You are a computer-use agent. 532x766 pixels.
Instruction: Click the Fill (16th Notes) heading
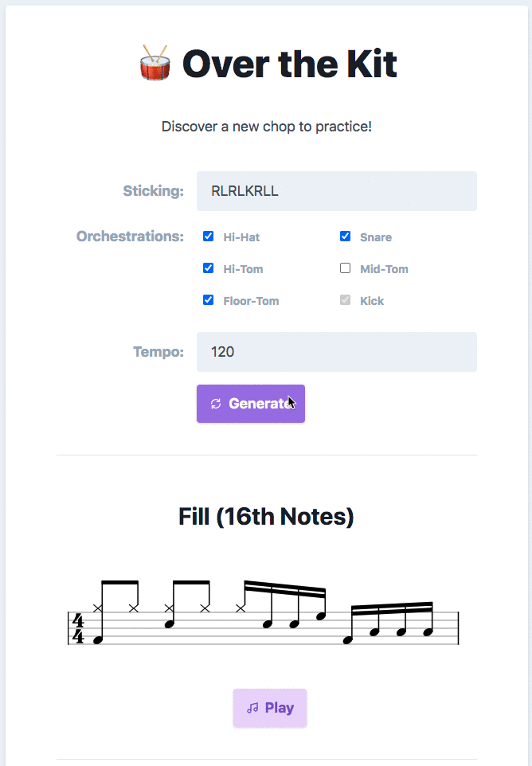click(266, 517)
